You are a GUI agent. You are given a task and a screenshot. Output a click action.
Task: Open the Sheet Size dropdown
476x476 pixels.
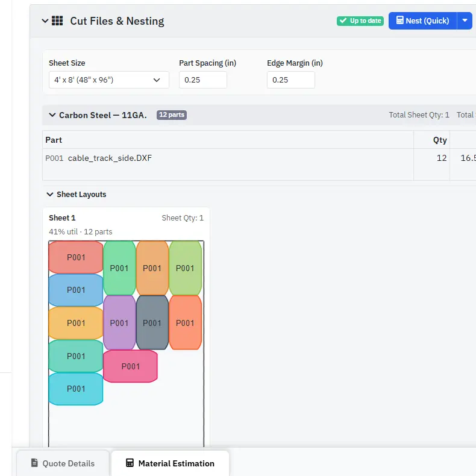(108, 80)
